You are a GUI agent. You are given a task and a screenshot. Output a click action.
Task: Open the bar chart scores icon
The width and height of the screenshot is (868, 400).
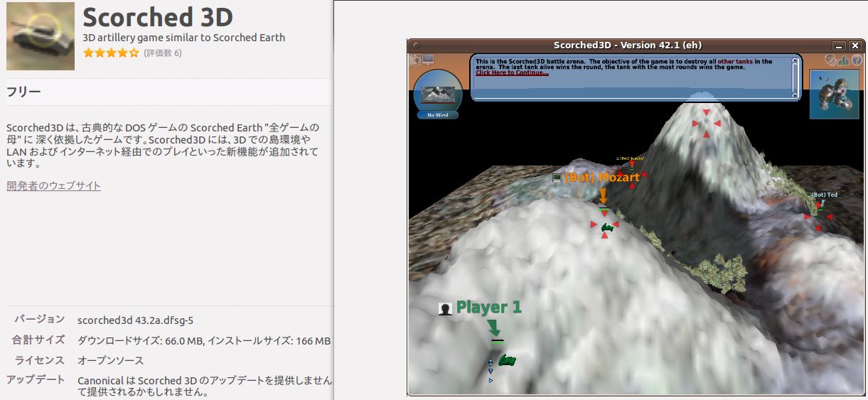(844, 60)
